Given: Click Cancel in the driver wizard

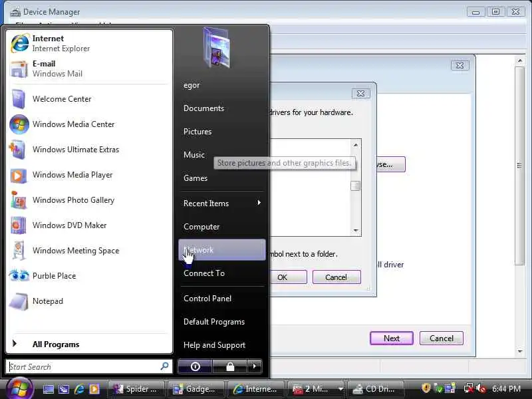Looking at the screenshot, I should 442,338.
